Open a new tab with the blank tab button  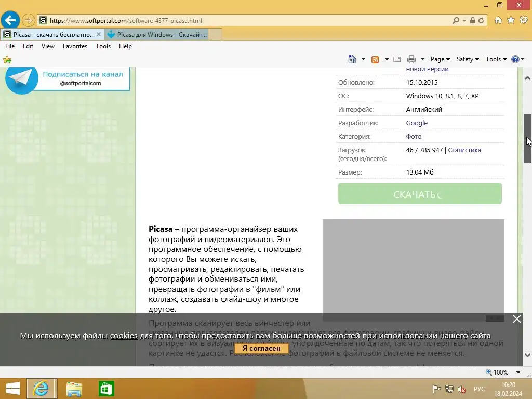pos(215,35)
